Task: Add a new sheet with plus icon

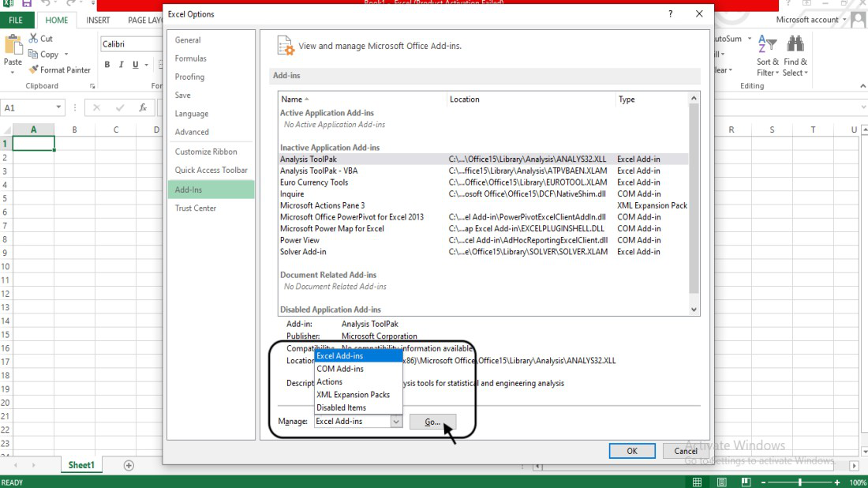Action: (129, 465)
